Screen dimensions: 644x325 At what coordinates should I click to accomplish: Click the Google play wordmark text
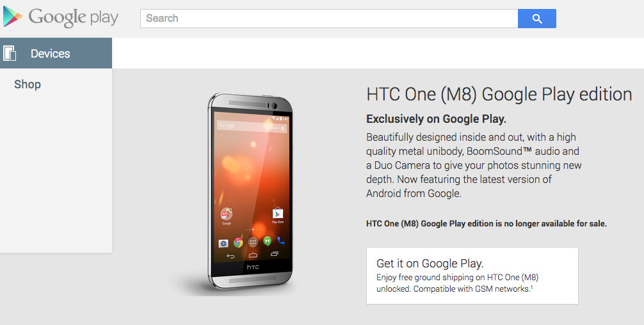pyautogui.click(x=74, y=17)
